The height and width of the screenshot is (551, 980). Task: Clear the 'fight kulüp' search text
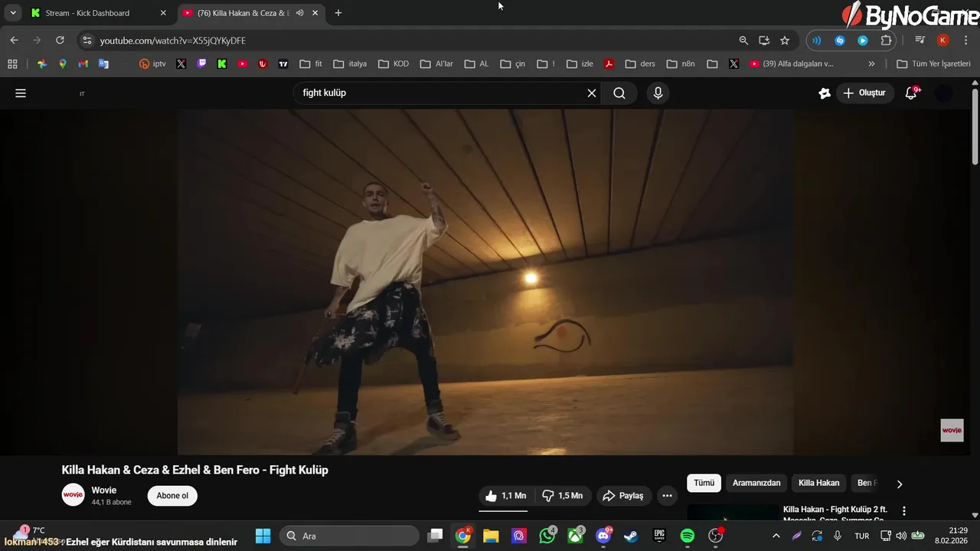tap(592, 93)
